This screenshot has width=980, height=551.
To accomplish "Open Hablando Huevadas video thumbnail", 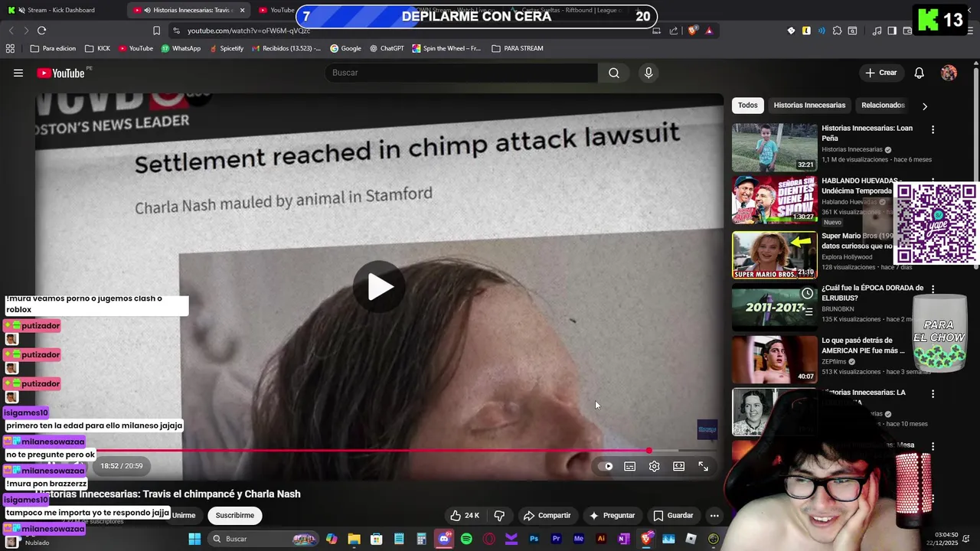I will click(x=774, y=200).
